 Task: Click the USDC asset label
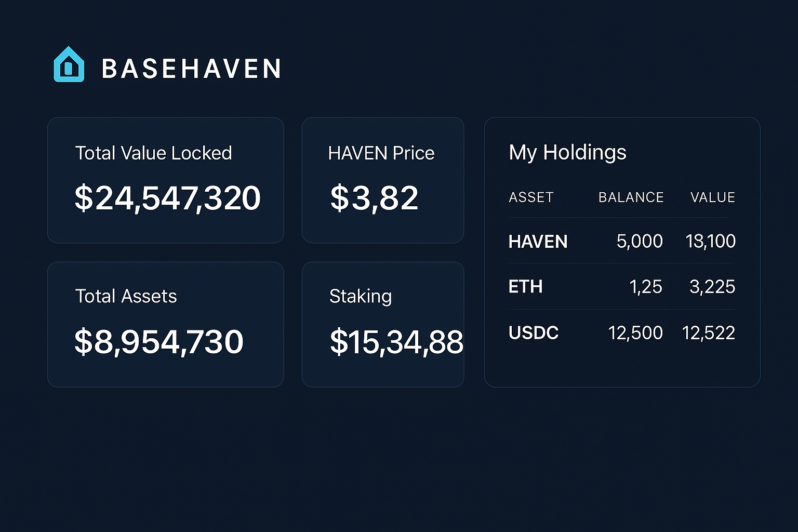tap(534, 332)
